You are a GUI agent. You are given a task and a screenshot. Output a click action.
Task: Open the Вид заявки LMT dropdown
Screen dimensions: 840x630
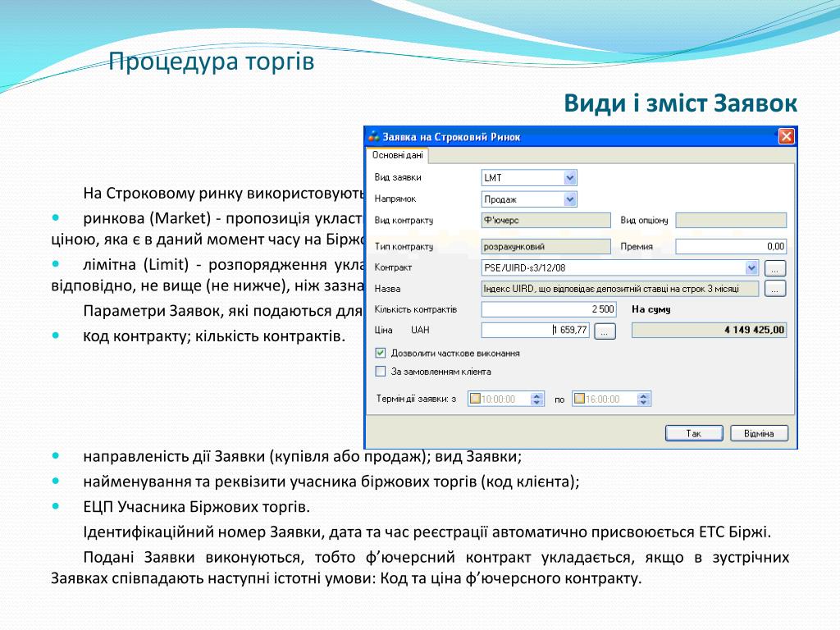click(x=570, y=177)
